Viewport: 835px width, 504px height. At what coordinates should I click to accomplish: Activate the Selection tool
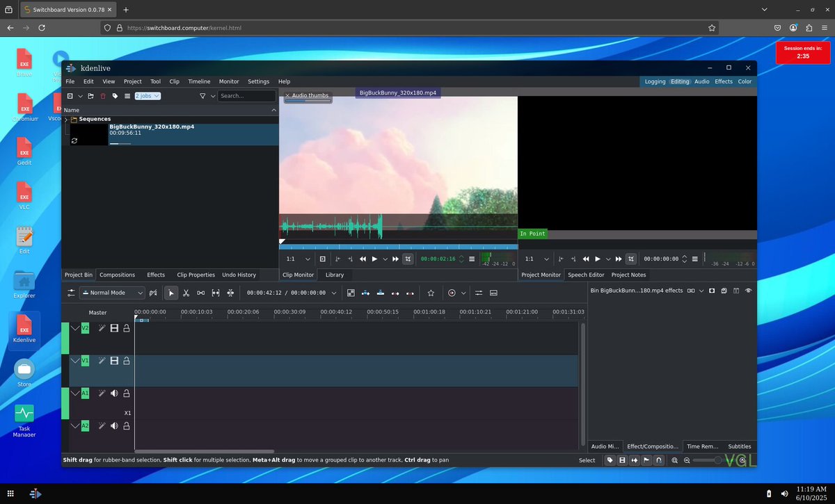[x=170, y=293]
